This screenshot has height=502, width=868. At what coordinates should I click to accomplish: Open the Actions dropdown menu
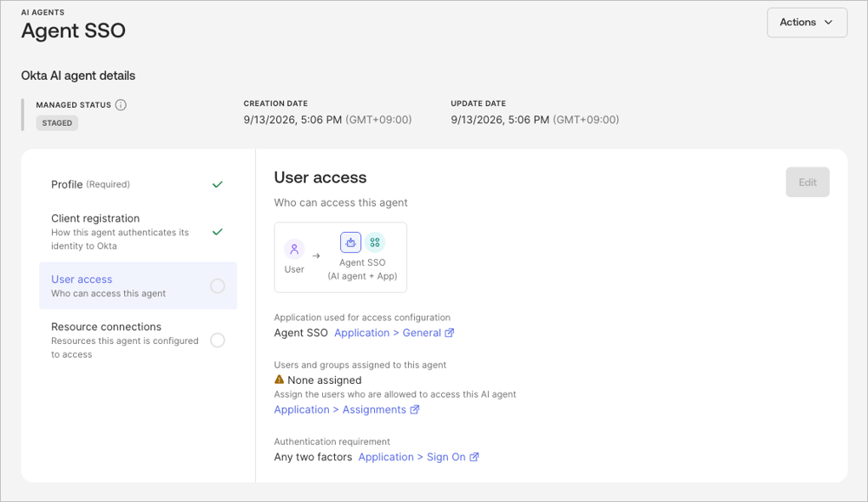pos(806,23)
